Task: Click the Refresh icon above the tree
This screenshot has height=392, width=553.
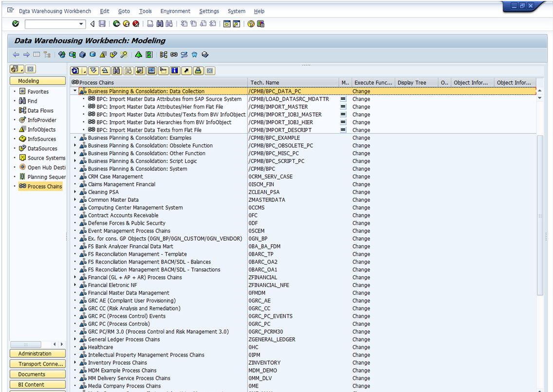Action: coord(75,71)
